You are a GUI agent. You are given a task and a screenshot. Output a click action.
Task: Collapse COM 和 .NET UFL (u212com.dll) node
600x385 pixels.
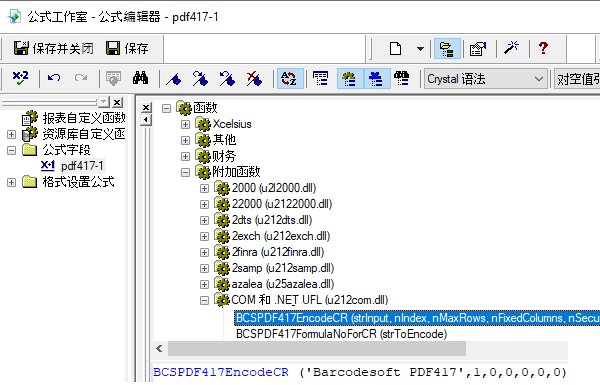coord(204,301)
